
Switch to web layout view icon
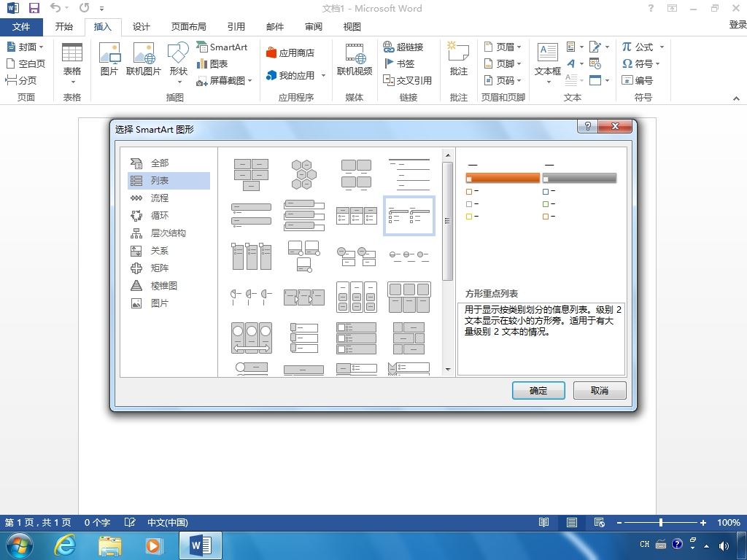tap(600, 522)
